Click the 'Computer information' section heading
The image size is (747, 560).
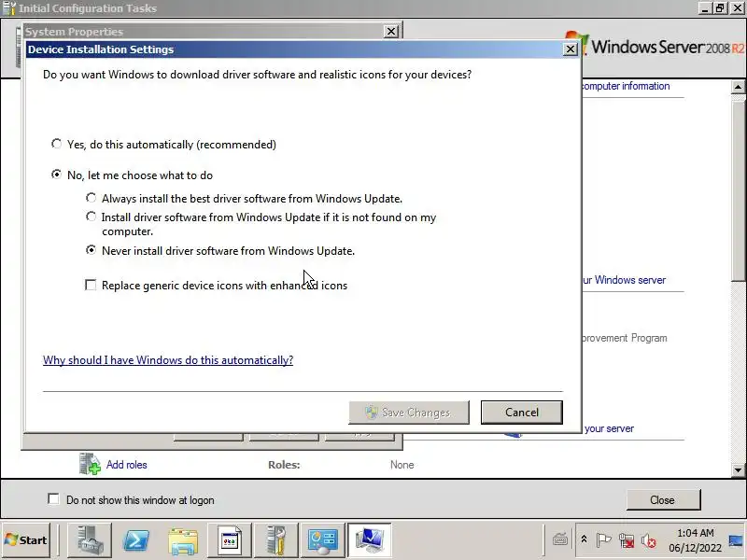[626, 86]
